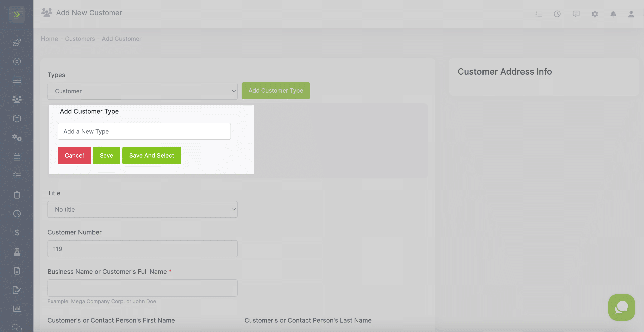Open the dollar sign icon in sidebar

click(x=17, y=232)
